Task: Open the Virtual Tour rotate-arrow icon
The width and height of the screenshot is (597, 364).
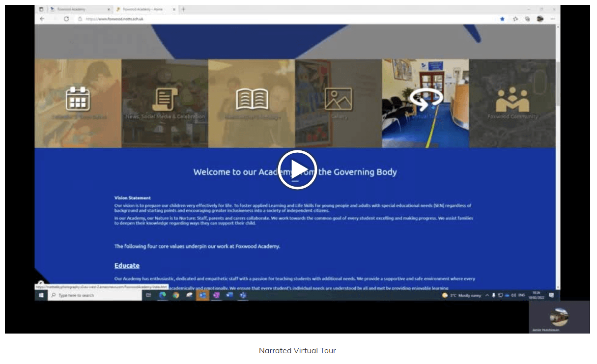Action: point(426,98)
